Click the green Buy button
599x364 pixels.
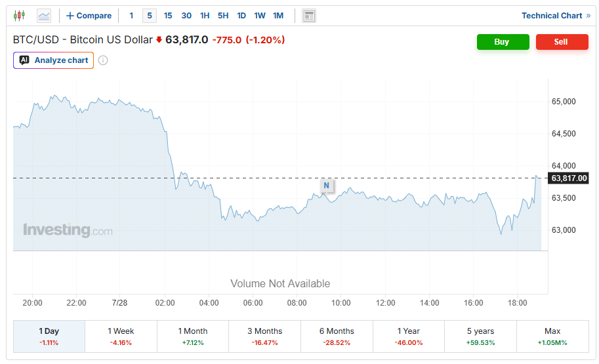(503, 41)
